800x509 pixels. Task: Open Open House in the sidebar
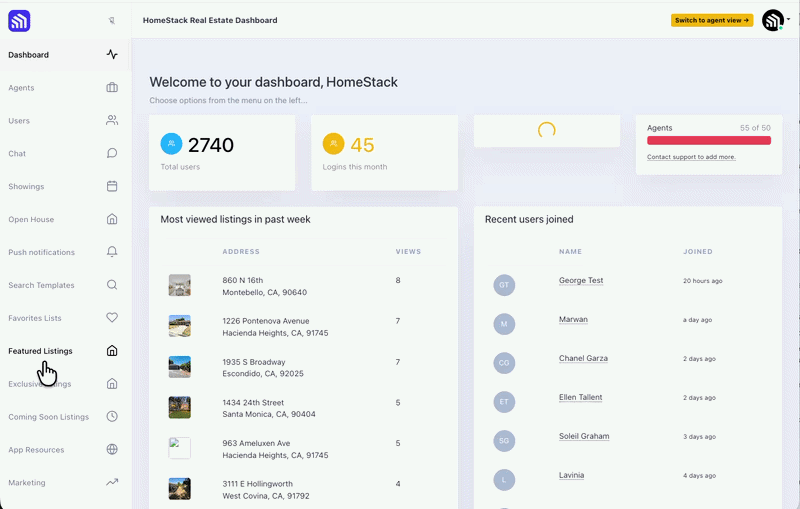(65, 219)
